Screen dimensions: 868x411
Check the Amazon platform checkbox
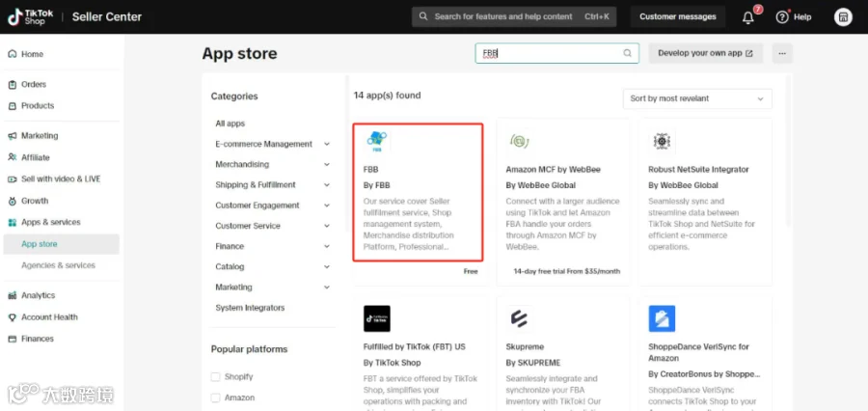(x=215, y=397)
